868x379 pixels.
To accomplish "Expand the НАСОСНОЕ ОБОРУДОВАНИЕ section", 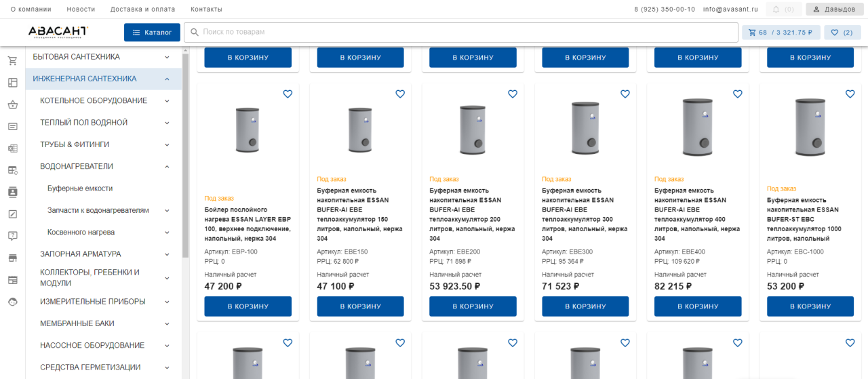I will point(167,346).
